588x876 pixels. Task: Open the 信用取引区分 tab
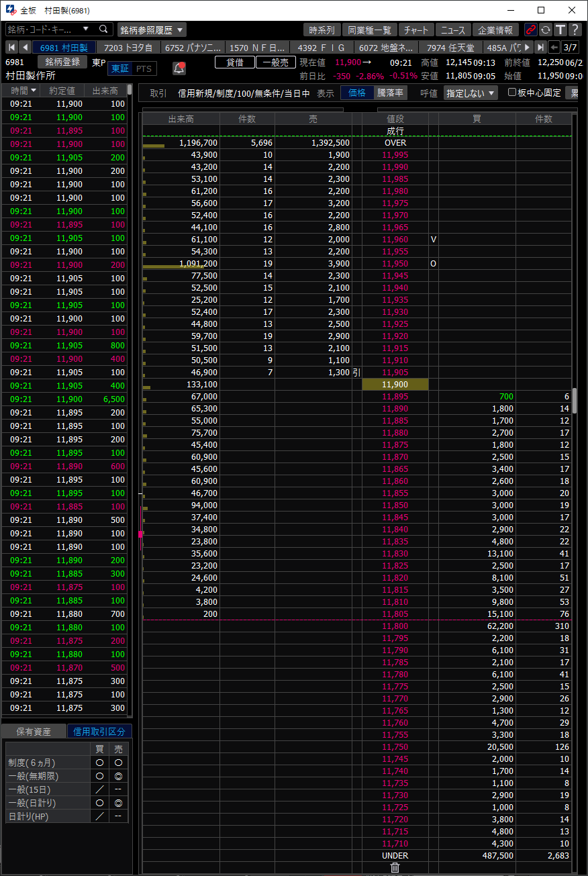(99, 732)
